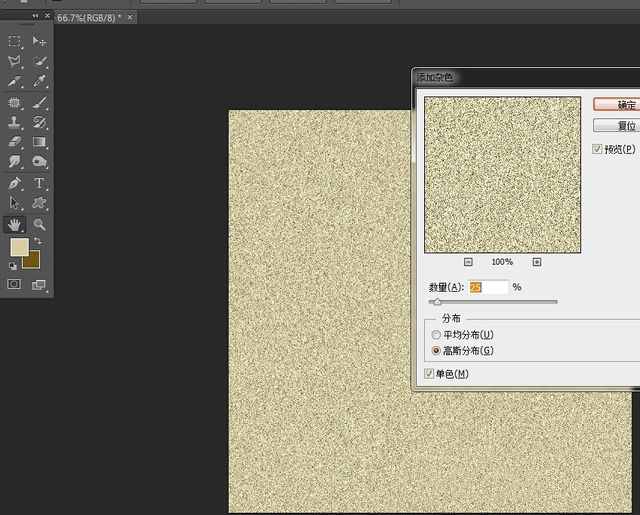Viewport: 640px width, 515px height.
Task: Open the foreground color swatch
Action: [x=18, y=247]
